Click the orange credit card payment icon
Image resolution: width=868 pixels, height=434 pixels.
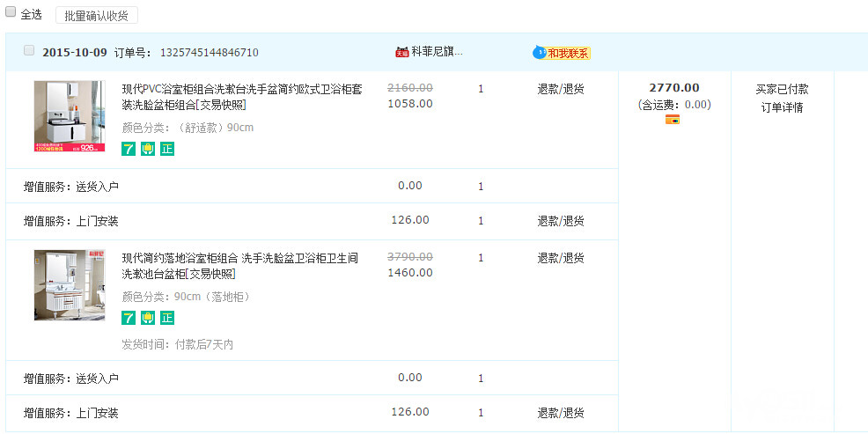(673, 120)
